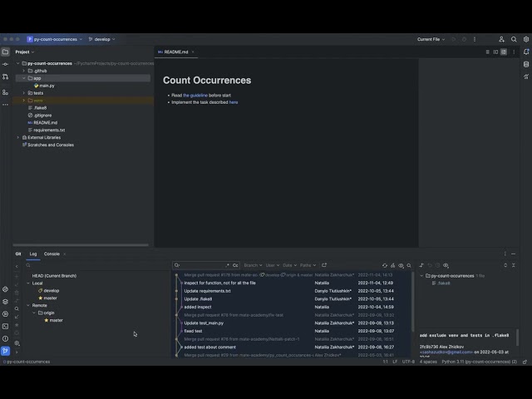
Task: Open the Date filter dropdown
Action: (290, 265)
